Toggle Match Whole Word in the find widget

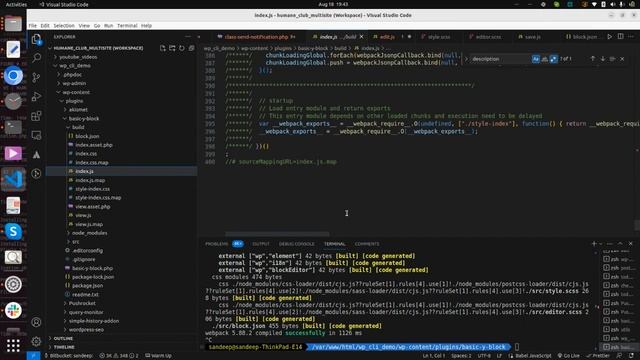pyautogui.click(x=544, y=59)
